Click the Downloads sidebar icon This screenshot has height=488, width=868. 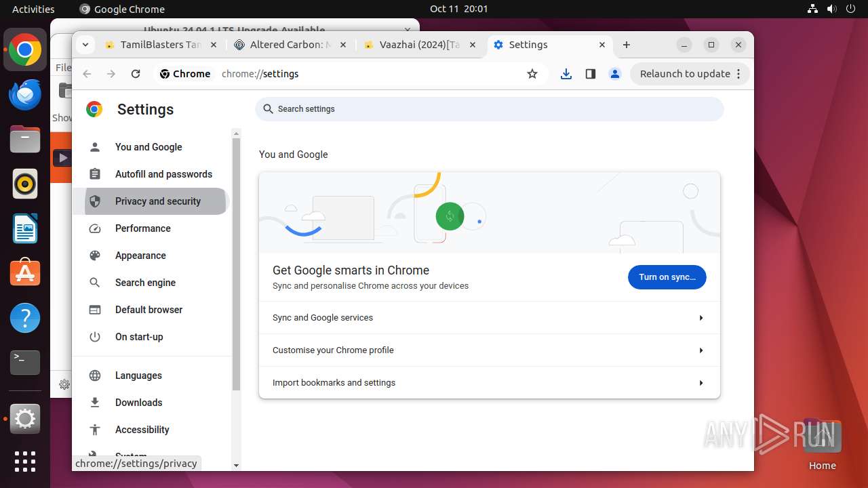[95, 403]
